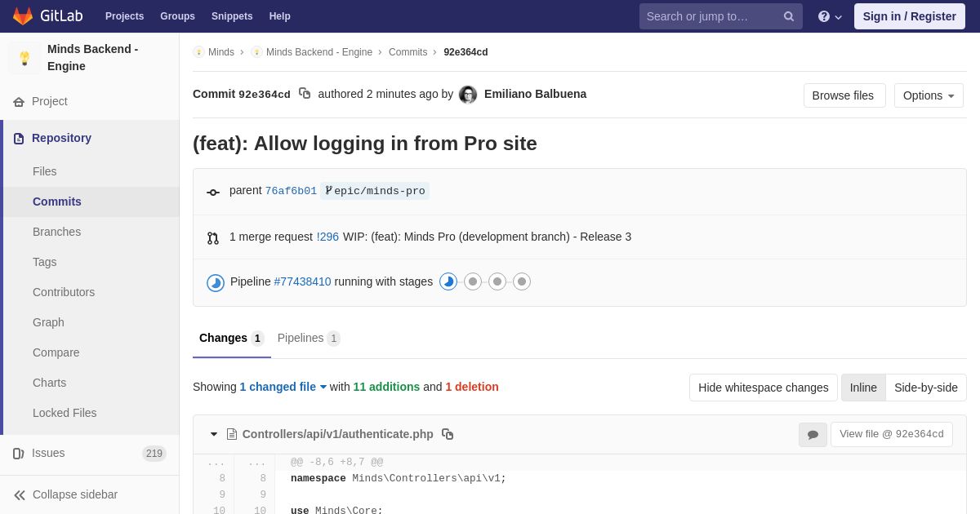This screenshot has width=980, height=514.
Task: Switch to the Pipelines tab
Action: (309, 339)
